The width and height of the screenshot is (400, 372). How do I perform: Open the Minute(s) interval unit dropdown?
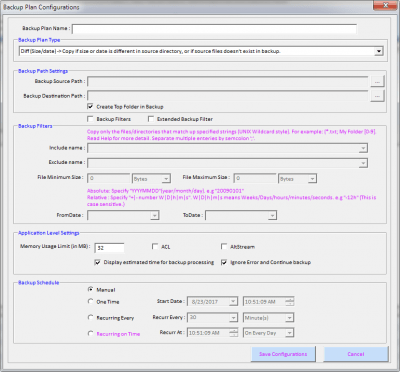(290, 318)
